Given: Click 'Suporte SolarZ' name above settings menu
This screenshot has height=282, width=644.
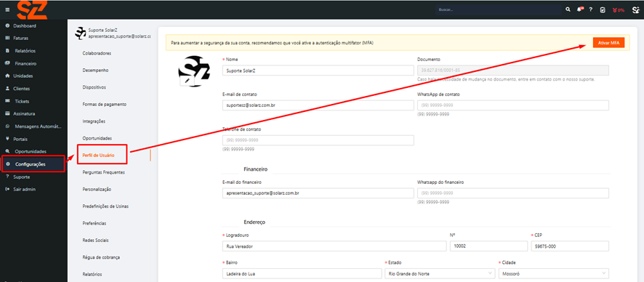Looking at the screenshot, I should pyautogui.click(x=103, y=31).
